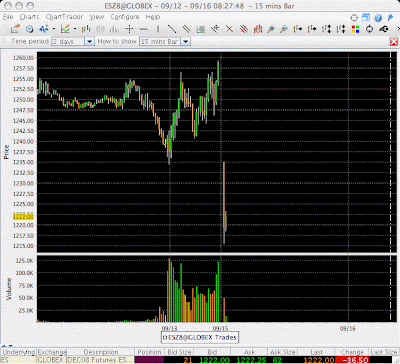Select the vertical line drawing tool

(158, 29)
